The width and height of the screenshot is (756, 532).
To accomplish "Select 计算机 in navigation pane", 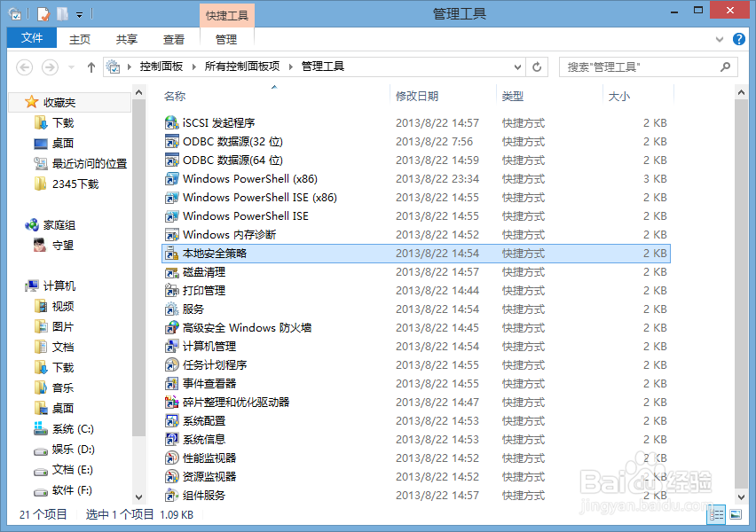I will tap(59, 286).
